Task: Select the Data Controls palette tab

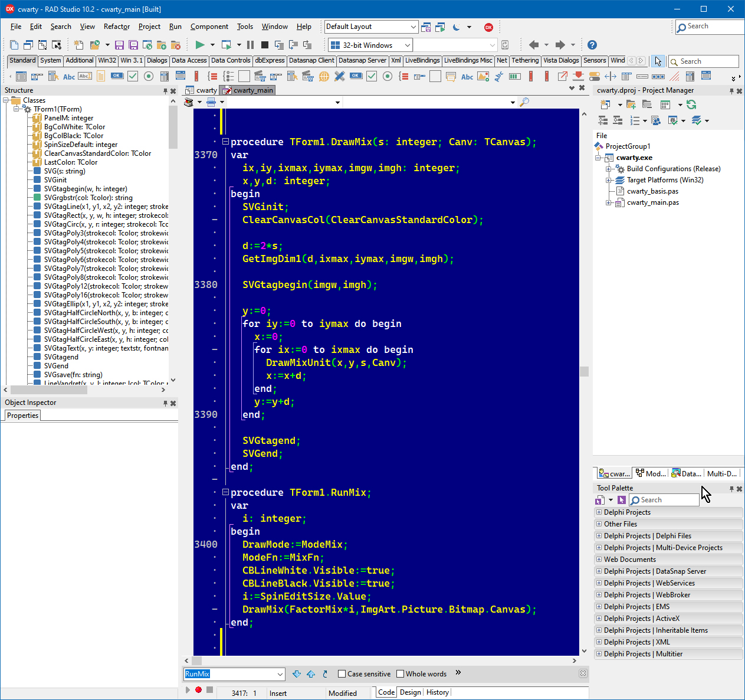Action: click(231, 60)
